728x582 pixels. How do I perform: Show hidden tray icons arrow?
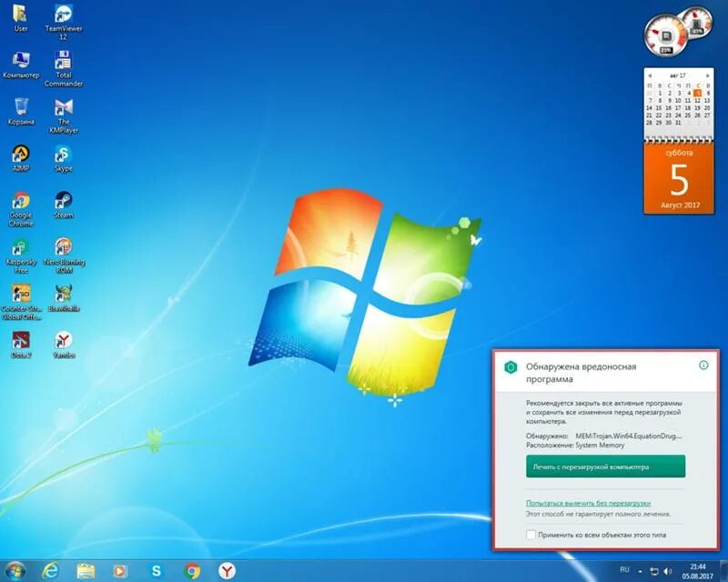[x=641, y=571]
